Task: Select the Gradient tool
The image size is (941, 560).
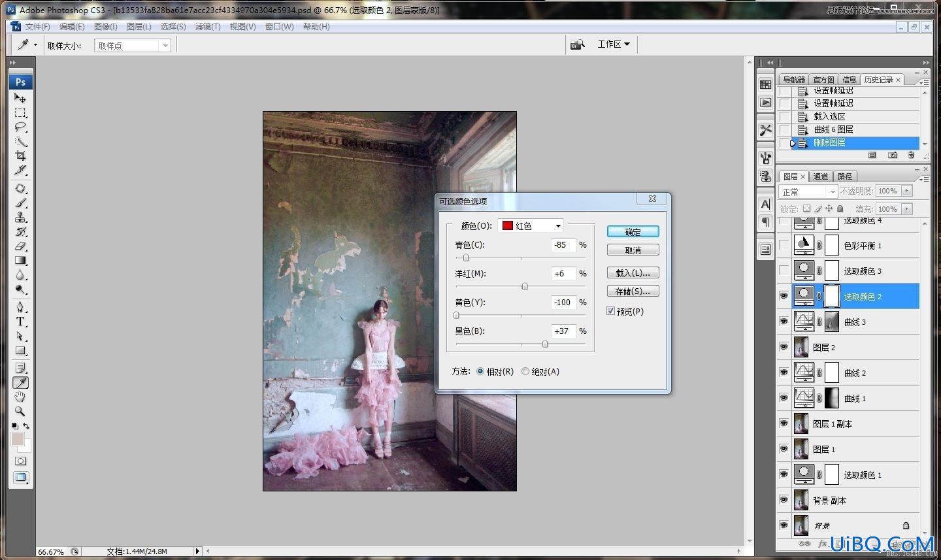Action: point(20,261)
